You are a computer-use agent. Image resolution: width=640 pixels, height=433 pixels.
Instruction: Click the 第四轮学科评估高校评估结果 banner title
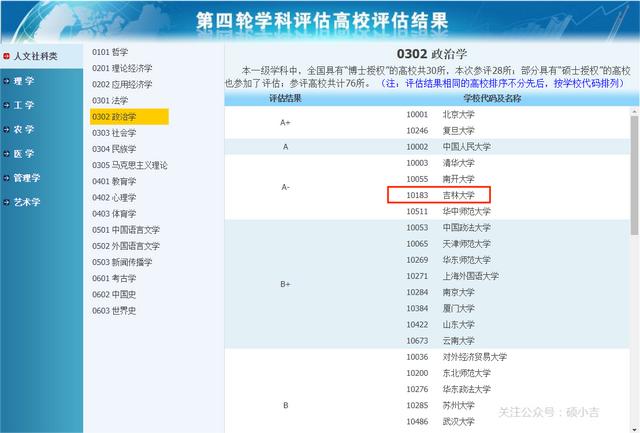[322, 20]
